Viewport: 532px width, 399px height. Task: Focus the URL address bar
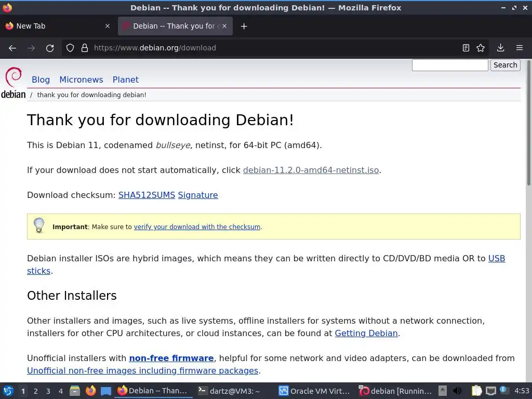275,48
